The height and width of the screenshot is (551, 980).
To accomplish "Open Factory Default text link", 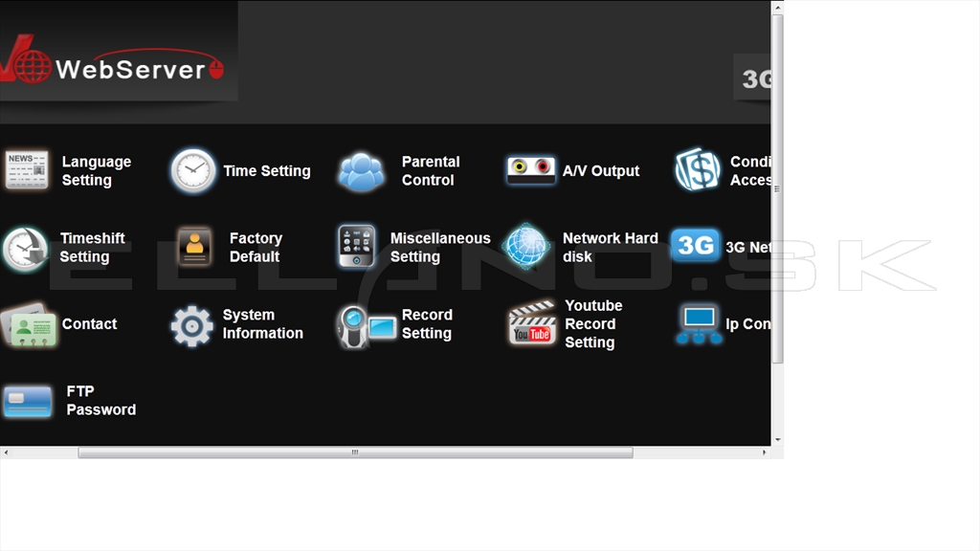I will click(x=256, y=248).
